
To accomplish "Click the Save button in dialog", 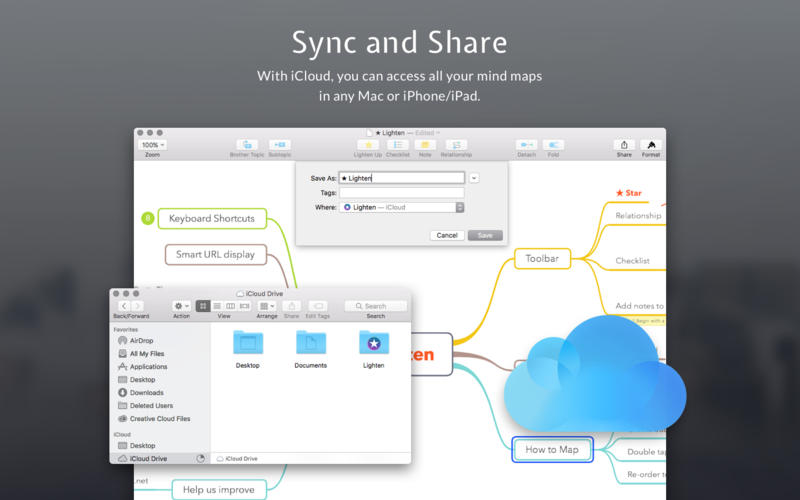I will coord(485,235).
